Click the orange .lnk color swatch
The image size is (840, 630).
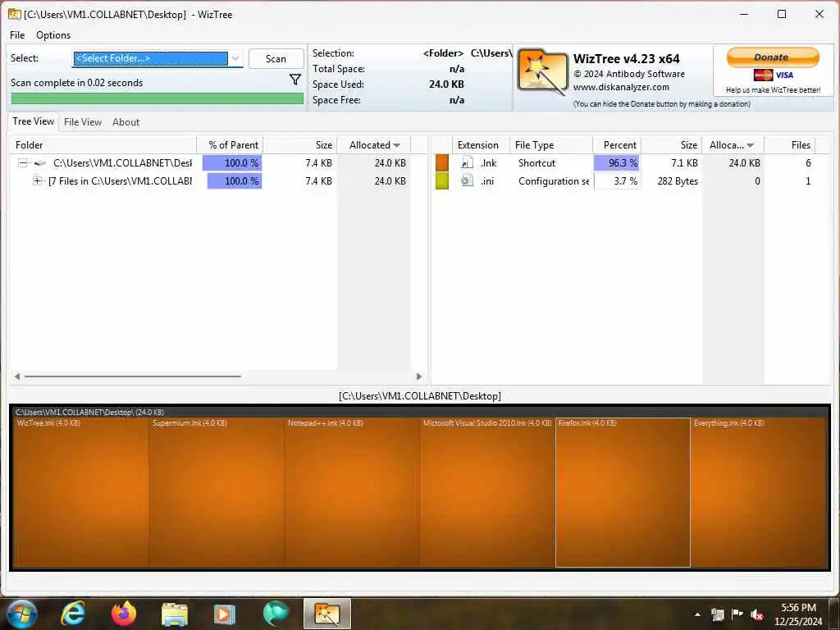point(442,163)
